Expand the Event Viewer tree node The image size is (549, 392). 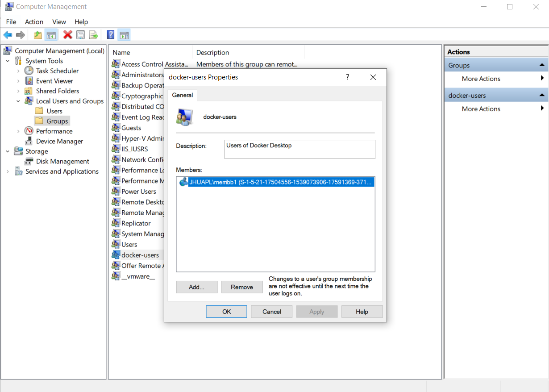[18, 81]
